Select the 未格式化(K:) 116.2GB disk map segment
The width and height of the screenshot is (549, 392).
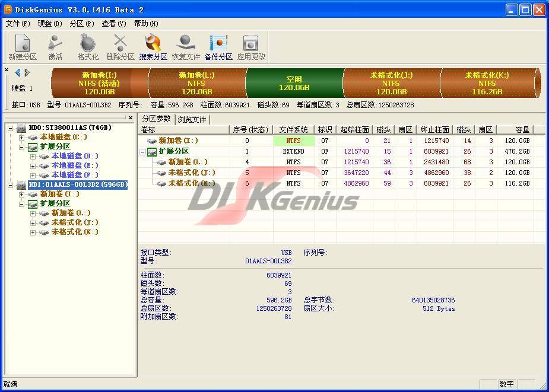click(487, 83)
